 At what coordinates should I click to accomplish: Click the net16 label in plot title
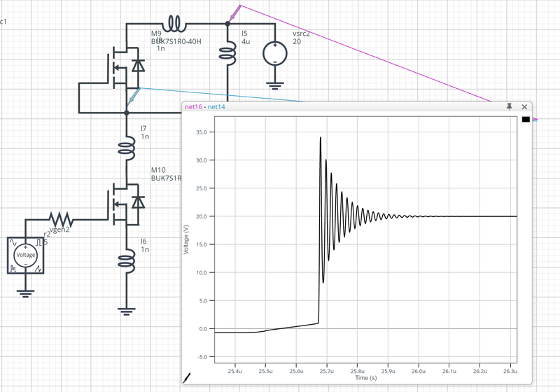pos(194,106)
